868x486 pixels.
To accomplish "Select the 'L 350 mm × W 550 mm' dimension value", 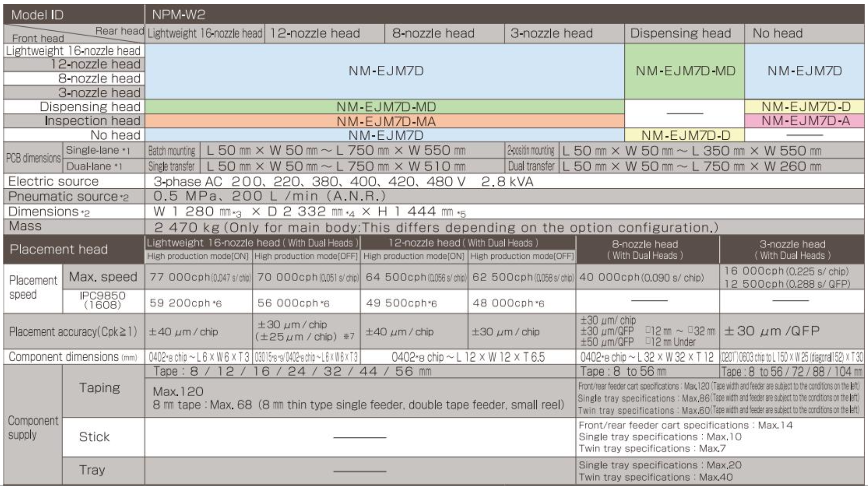I will (756, 151).
